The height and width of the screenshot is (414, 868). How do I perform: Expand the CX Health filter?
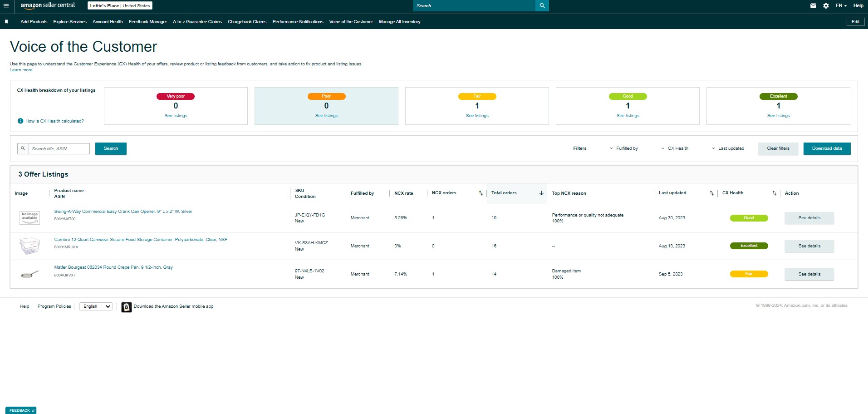tap(675, 148)
